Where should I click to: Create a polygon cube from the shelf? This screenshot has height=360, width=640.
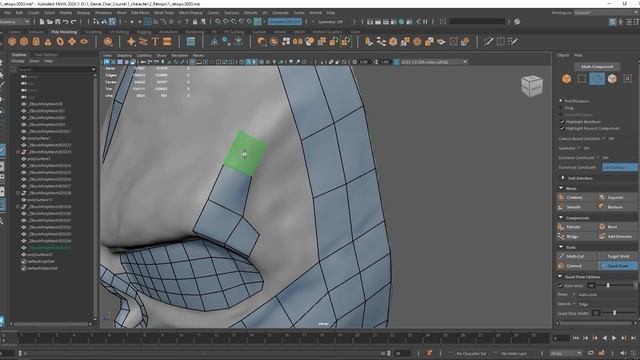click(24, 41)
